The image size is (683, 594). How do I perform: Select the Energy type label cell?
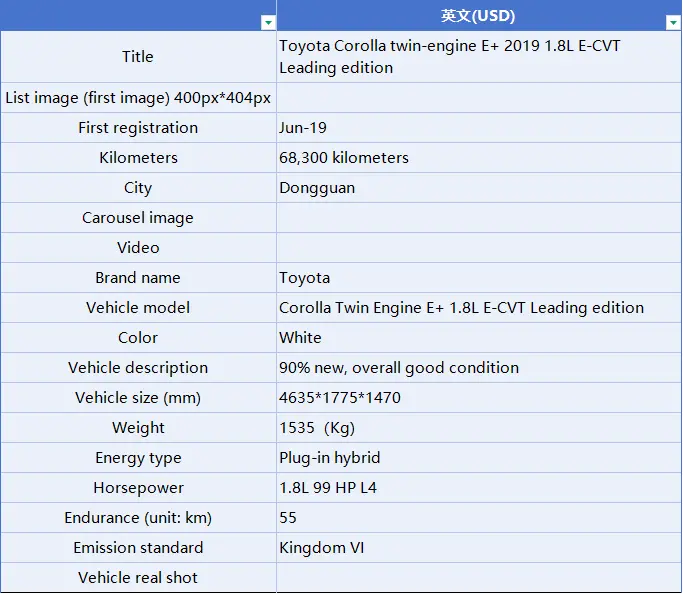pyautogui.click(x=138, y=458)
